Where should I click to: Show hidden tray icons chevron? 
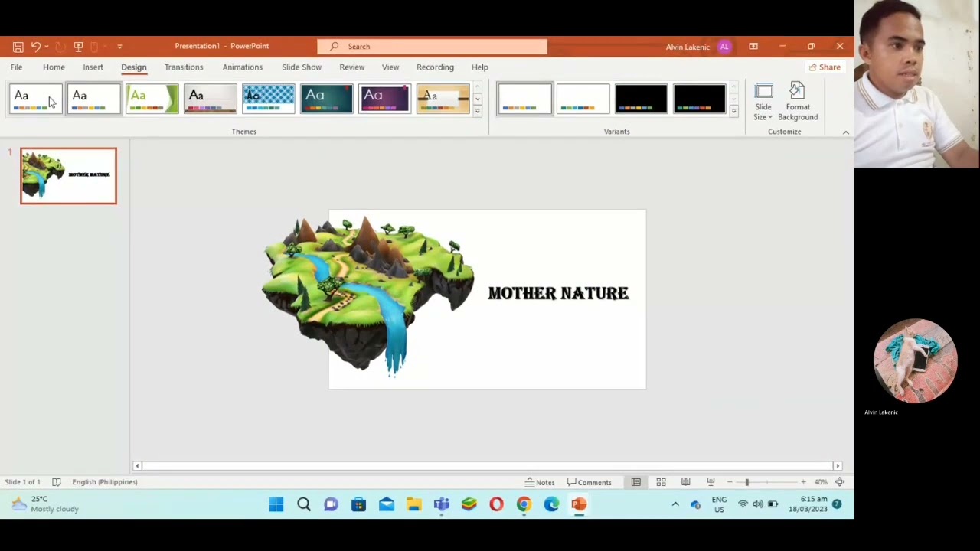tap(675, 504)
